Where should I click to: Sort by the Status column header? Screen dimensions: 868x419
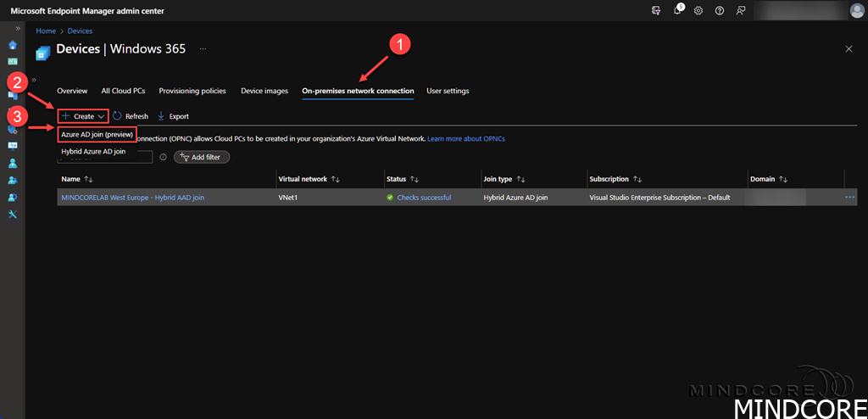click(x=397, y=179)
